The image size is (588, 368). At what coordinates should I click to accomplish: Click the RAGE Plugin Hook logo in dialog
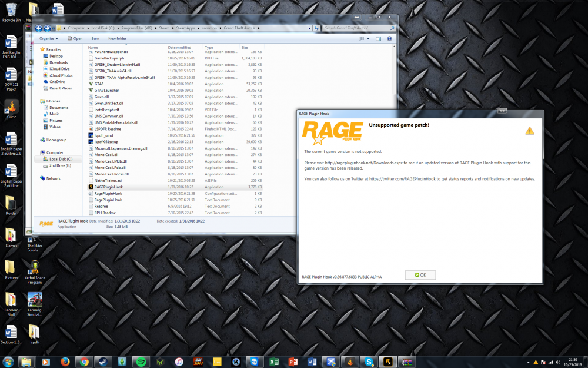tap(332, 133)
